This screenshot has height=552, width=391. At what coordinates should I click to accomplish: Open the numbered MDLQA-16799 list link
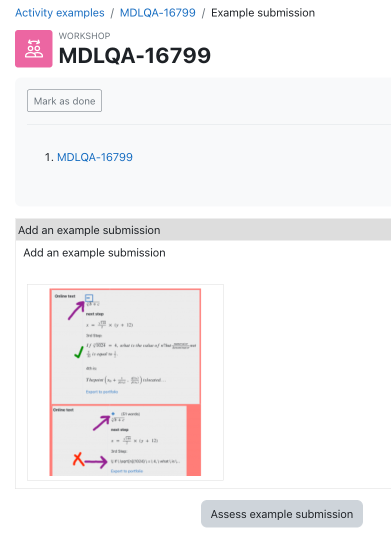[x=95, y=157]
